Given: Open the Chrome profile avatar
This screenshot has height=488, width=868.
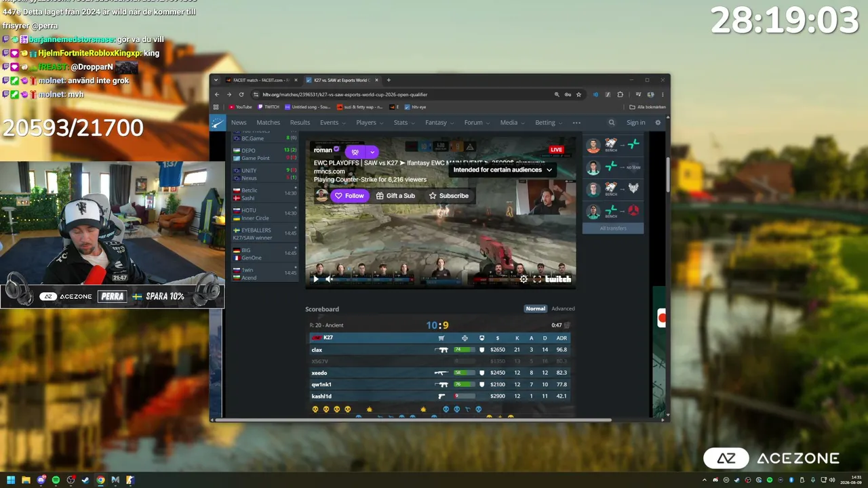Looking at the screenshot, I should (x=650, y=94).
